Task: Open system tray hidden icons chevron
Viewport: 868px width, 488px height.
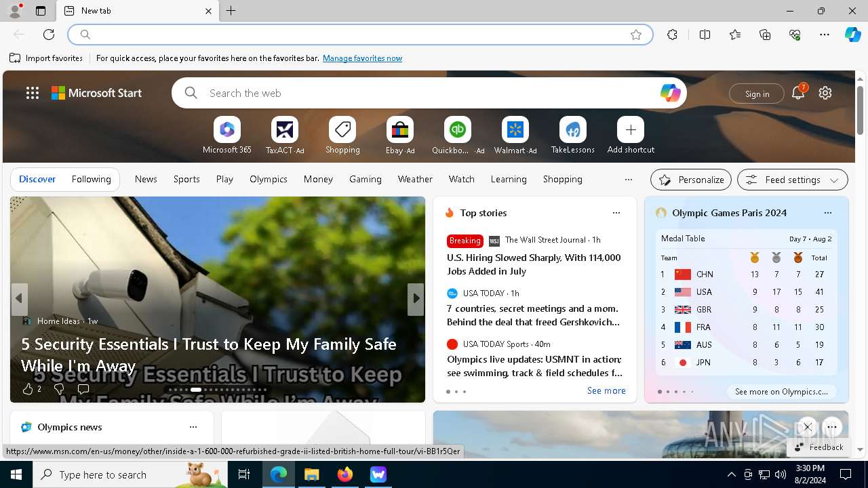Action: click(x=731, y=474)
